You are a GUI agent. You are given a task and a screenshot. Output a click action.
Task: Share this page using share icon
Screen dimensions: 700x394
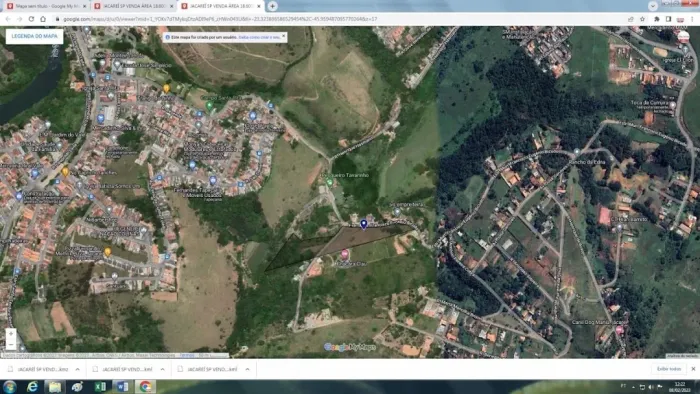pos(630,19)
